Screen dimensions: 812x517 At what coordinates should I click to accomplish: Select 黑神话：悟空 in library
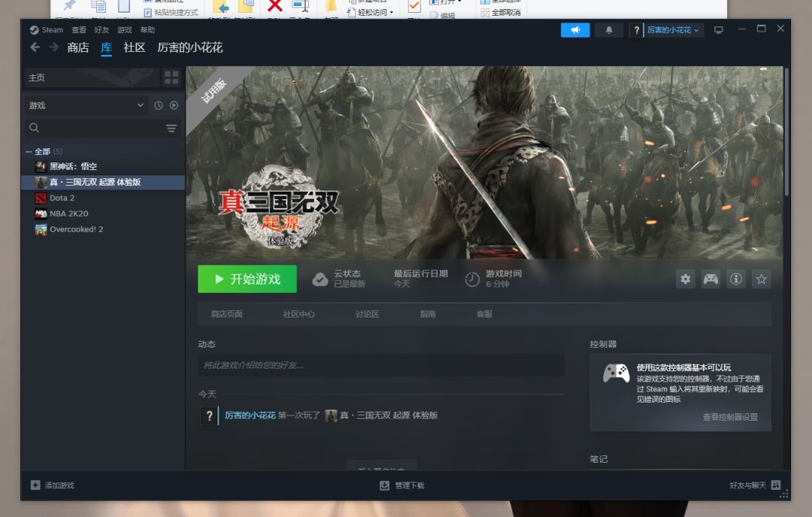[x=103, y=166]
